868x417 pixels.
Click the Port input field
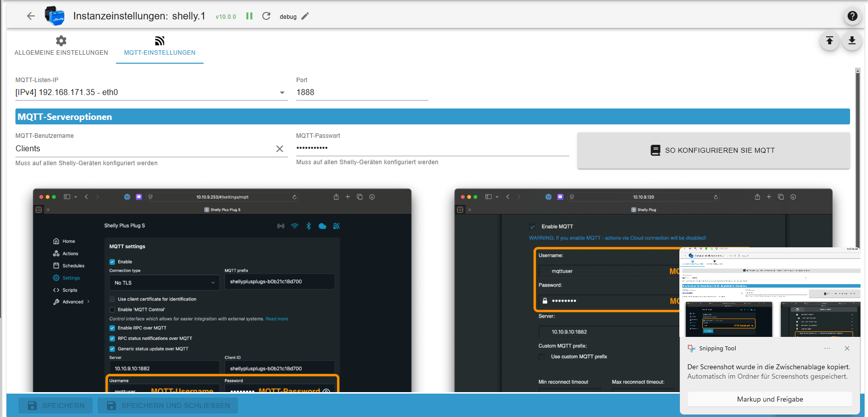362,93
